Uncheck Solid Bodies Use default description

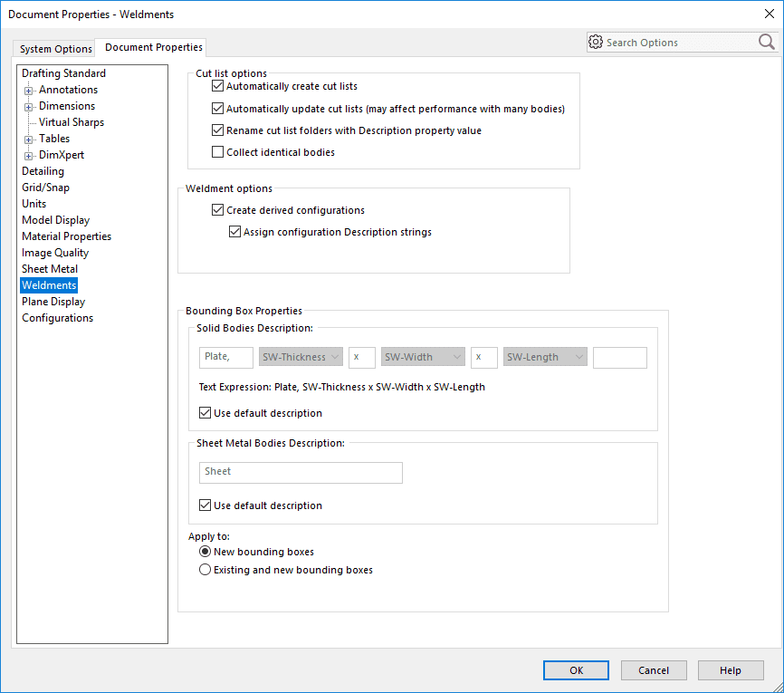pyautogui.click(x=205, y=413)
